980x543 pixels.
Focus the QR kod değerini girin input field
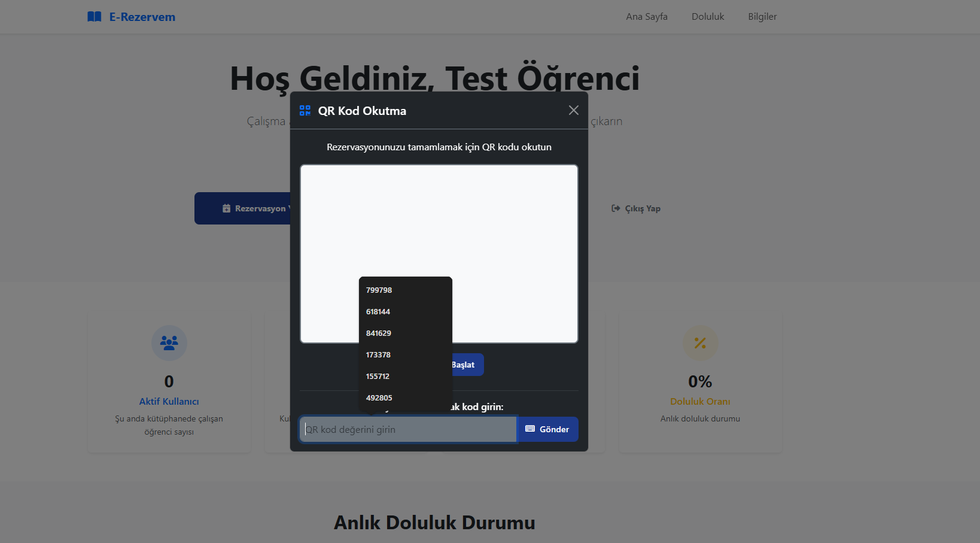coord(407,429)
